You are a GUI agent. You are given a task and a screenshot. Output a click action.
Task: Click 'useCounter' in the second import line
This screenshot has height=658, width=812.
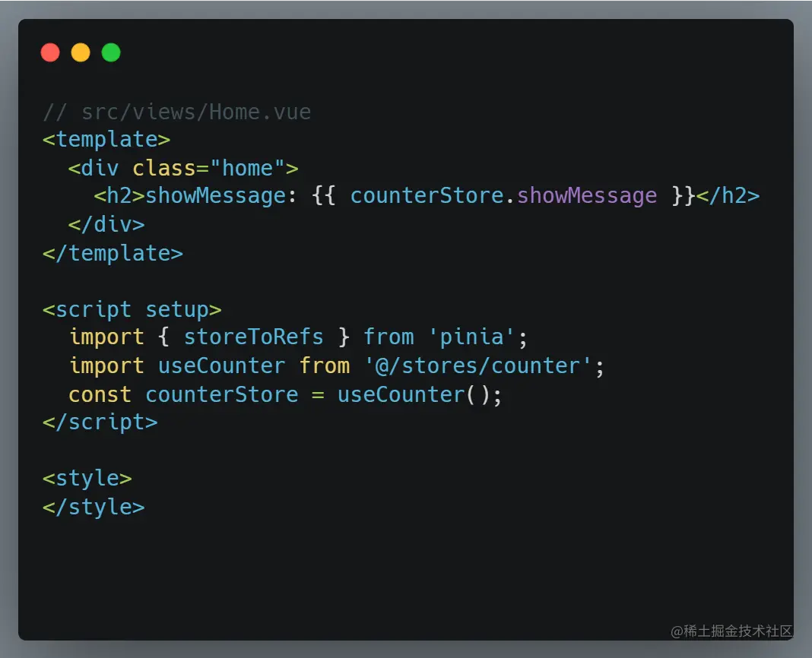click(x=222, y=366)
